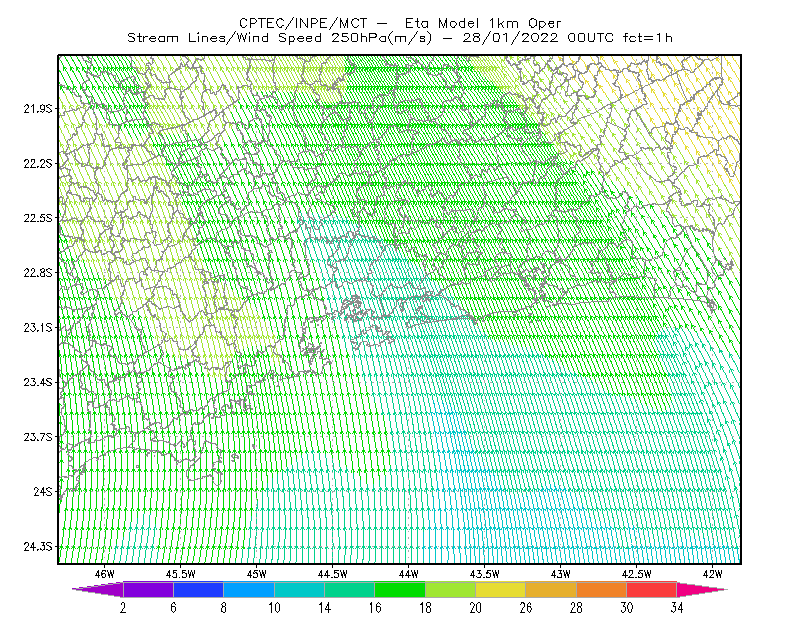Click the 42W longitude tick label
Screen dimensions: 800x618
click(713, 574)
